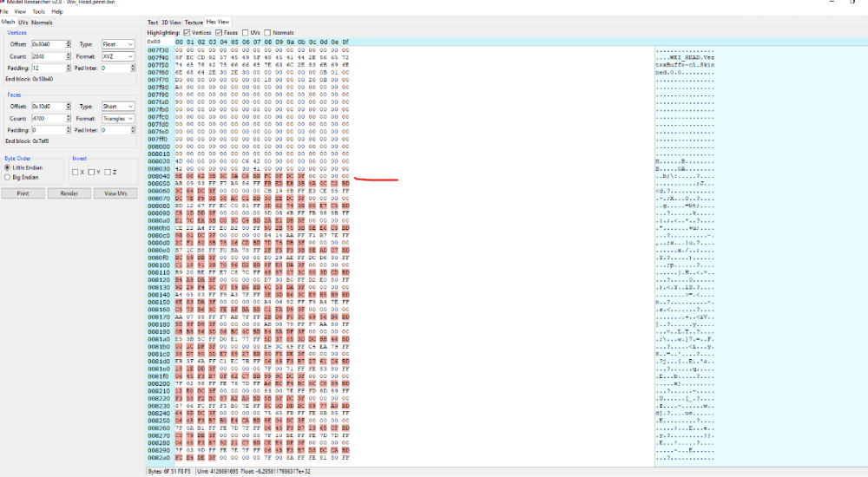Click the Vertices Count spinner arrows
This screenshot has width=868, height=477.
click(x=68, y=56)
